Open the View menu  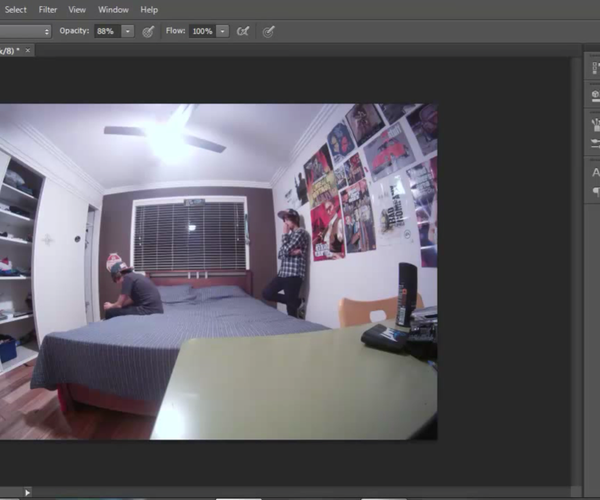77,10
